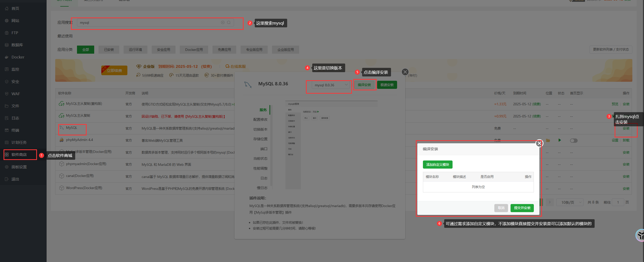Open the 安全 security sidebar item
This screenshot has height=262, width=644.
coord(15,82)
